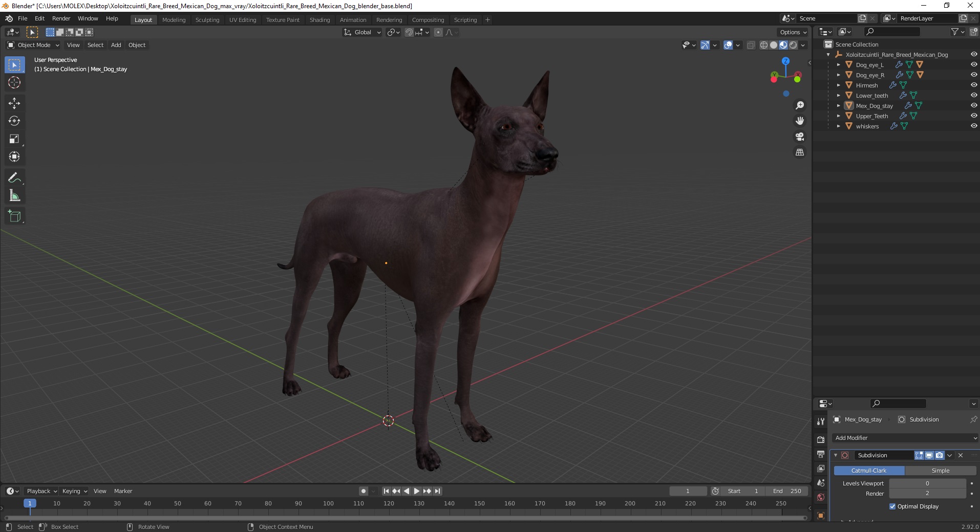Switch to the Shading workspace tab
Viewport: 980px width, 532px height.
[319, 20]
